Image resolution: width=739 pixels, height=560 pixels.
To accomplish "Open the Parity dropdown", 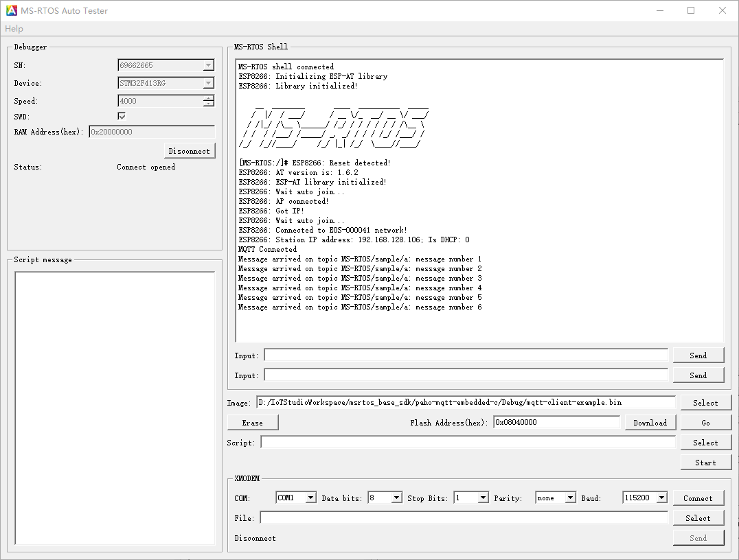I will pyautogui.click(x=570, y=498).
